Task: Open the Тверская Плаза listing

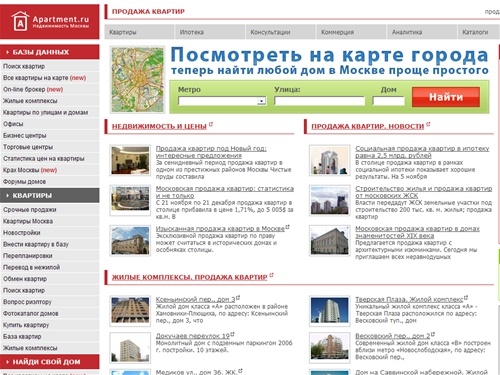Action: click(x=409, y=299)
